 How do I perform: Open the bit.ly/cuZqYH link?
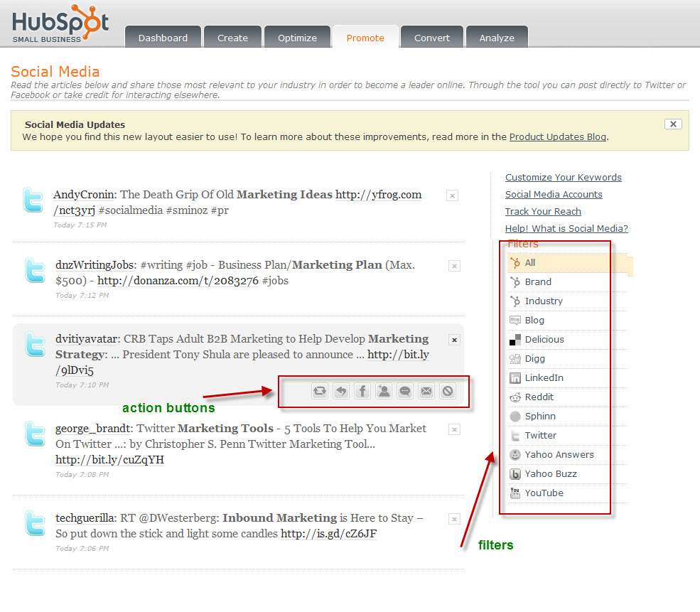click(x=110, y=460)
